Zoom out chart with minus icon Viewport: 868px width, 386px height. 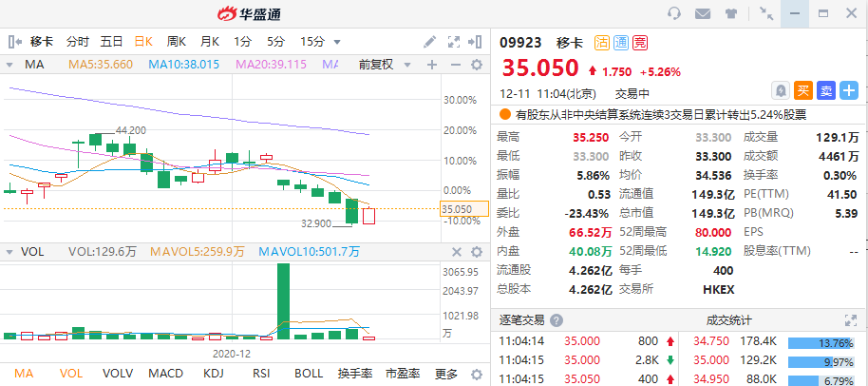pos(456,65)
